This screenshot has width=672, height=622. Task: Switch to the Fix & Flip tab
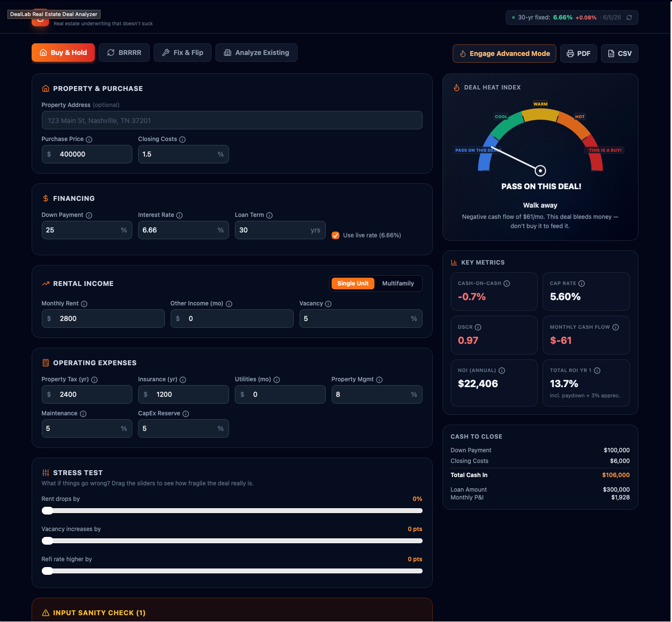(182, 53)
